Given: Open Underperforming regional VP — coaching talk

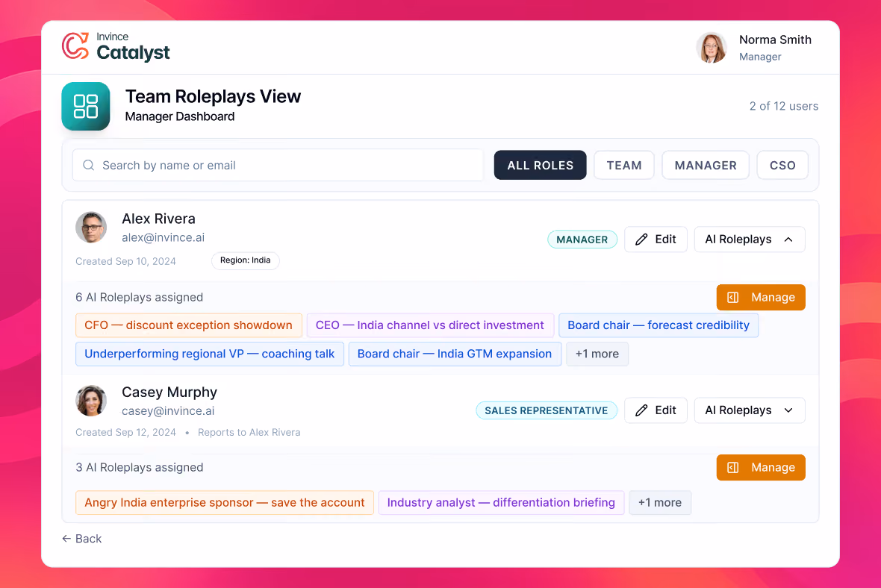Looking at the screenshot, I should tap(210, 354).
